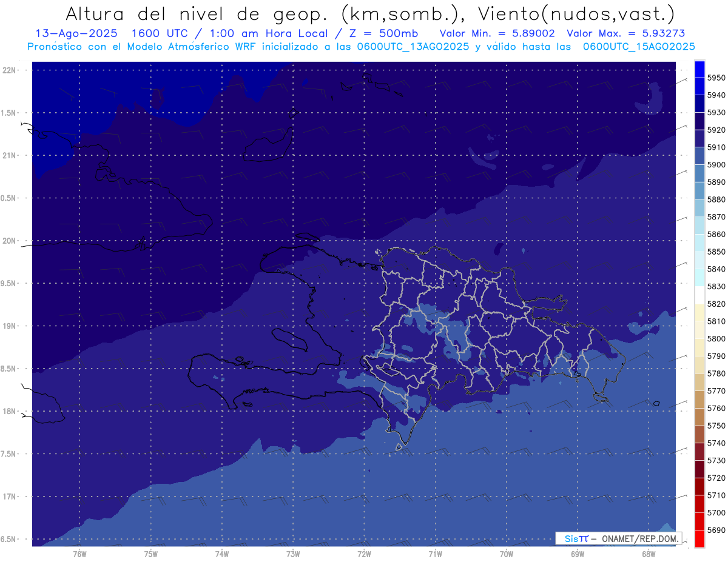Image resolution: width=728 pixels, height=562 pixels.
Task: Click the 7.5N latitude label
Action: point(9,454)
